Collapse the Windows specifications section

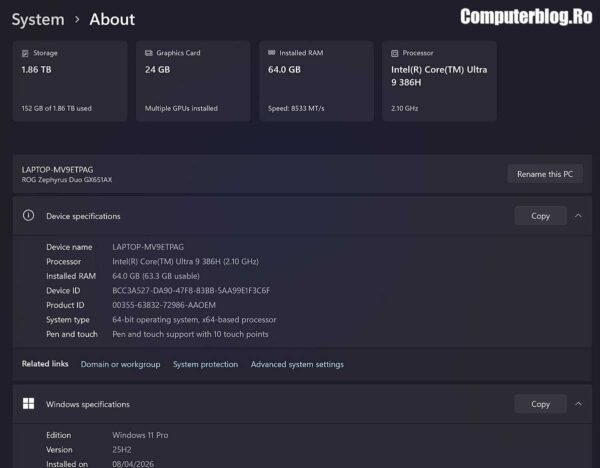pos(578,404)
